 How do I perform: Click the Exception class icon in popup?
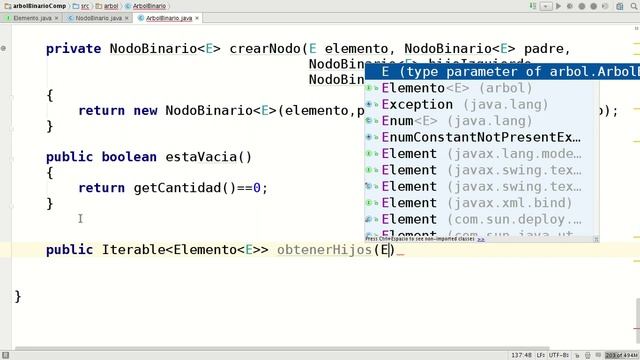[369, 104]
